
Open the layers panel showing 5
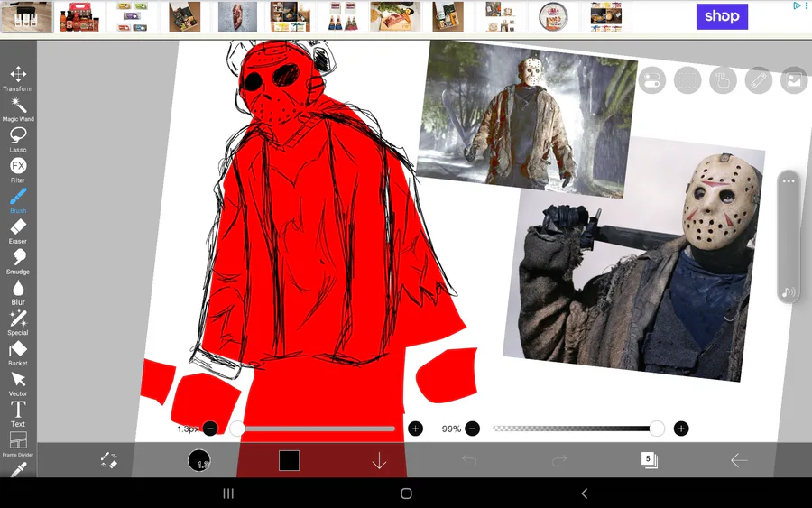coord(649,460)
